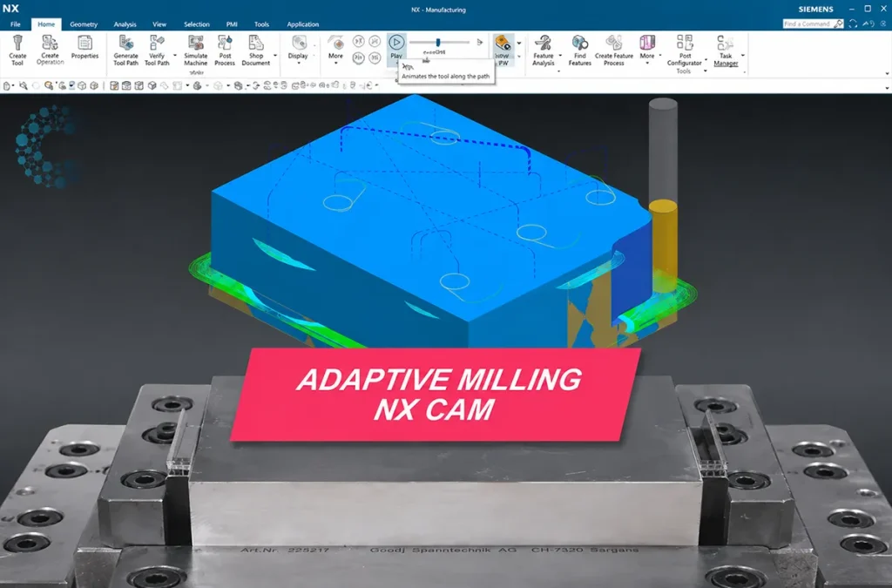The height and width of the screenshot is (588, 892).
Task: Open the dropdown arrow under Display
Action: pos(299,63)
